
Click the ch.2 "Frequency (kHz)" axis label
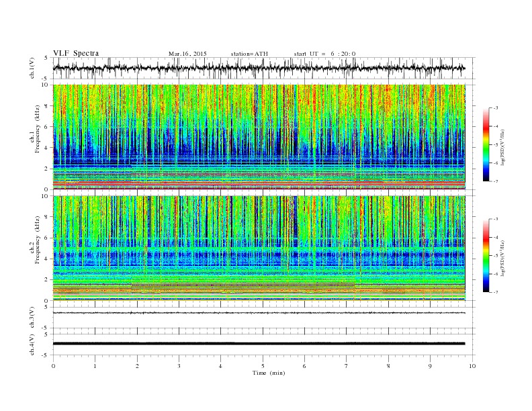(38, 241)
